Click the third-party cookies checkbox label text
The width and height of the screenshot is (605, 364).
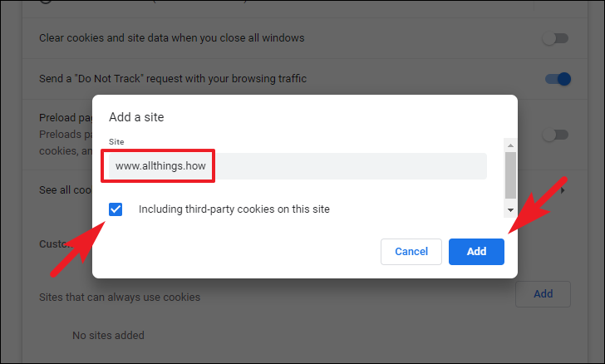coord(234,209)
